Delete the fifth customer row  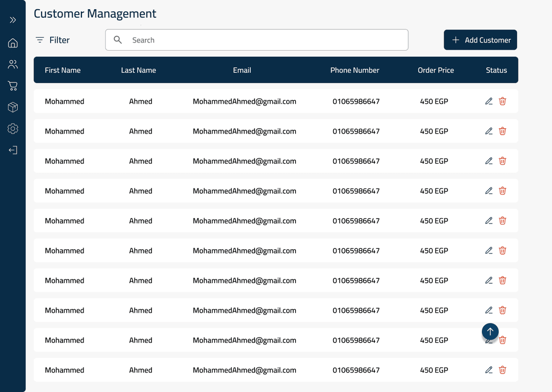(502, 221)
